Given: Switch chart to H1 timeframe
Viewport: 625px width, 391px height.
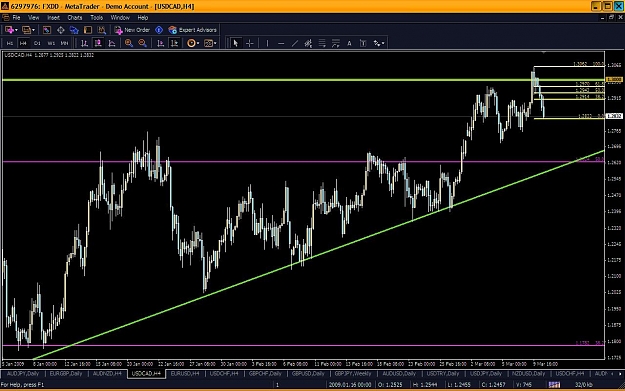Looking at the screenshot, I should 10,43.
